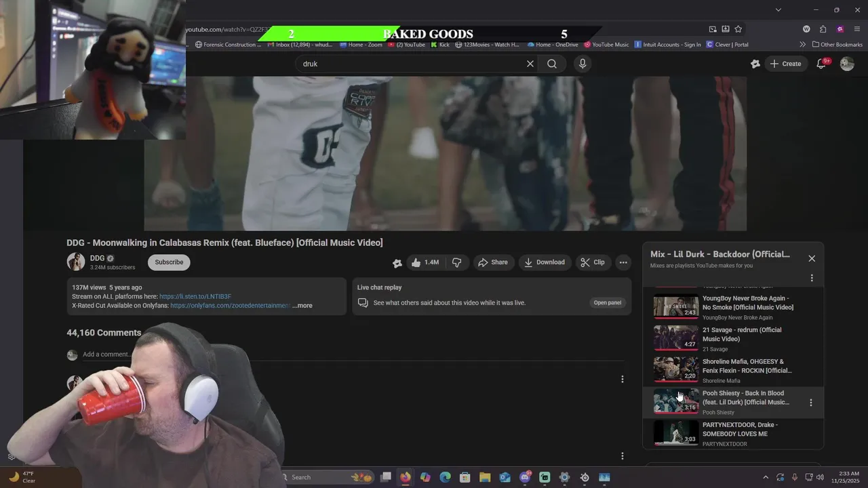
Task: Start voice search with the microphone
Action: 582,64
